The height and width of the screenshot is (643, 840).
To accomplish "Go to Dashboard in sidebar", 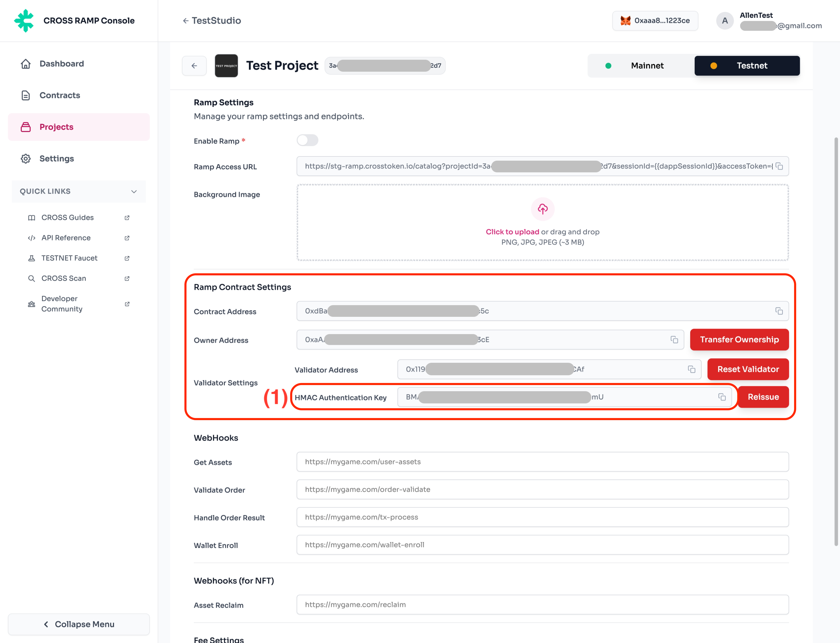I will point(61,63).
